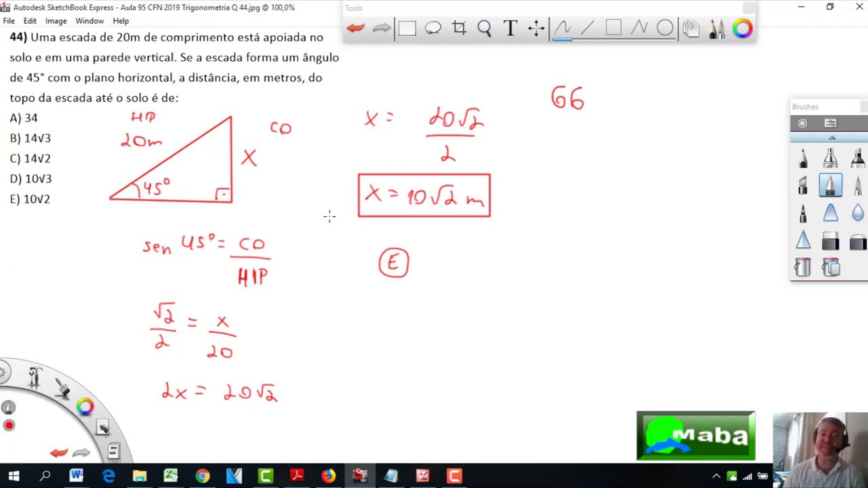Viewport: 868px width, 488px height.
Task: Open the Brush palette icon in Tools
Action: (x=717, y=28)
